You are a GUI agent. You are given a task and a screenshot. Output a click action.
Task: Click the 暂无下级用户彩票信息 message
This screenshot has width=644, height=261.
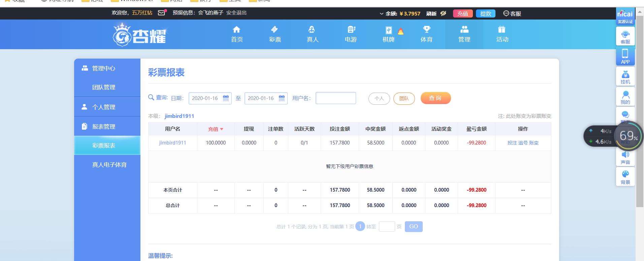(x=350, y=166)
